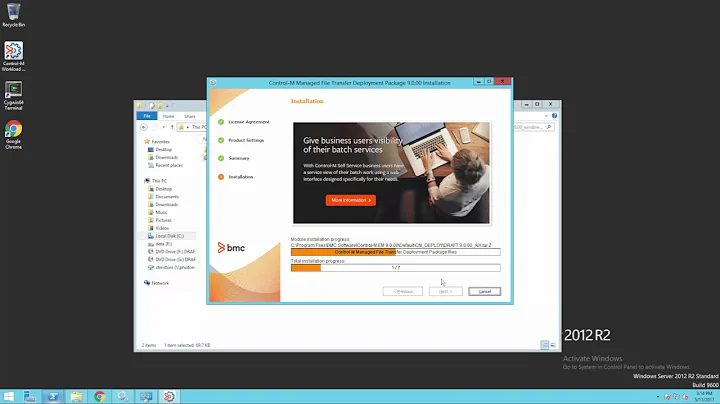Screen dimensions: 720x404
Task: Open PowerShell from the taskbar
Action: (x=53, y=396)
